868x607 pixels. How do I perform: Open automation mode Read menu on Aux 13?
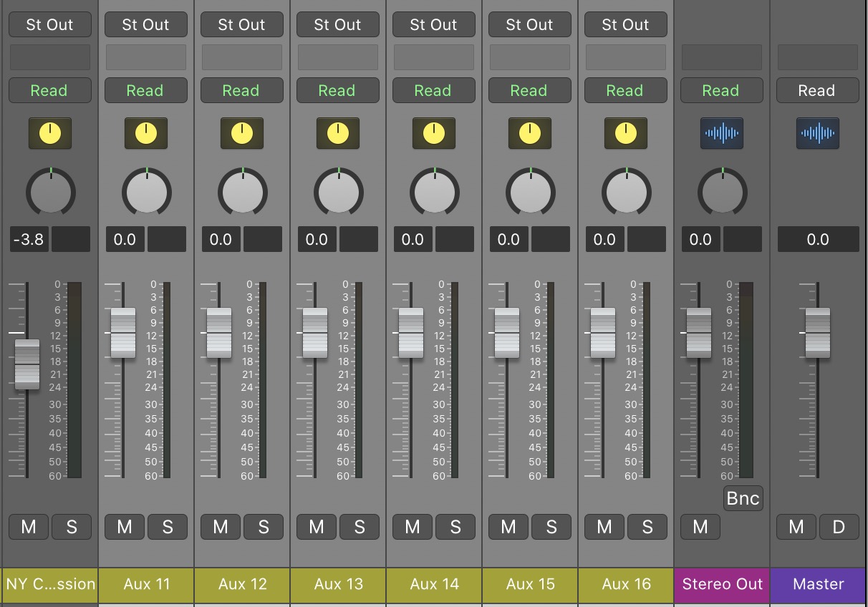pos(337,91)
